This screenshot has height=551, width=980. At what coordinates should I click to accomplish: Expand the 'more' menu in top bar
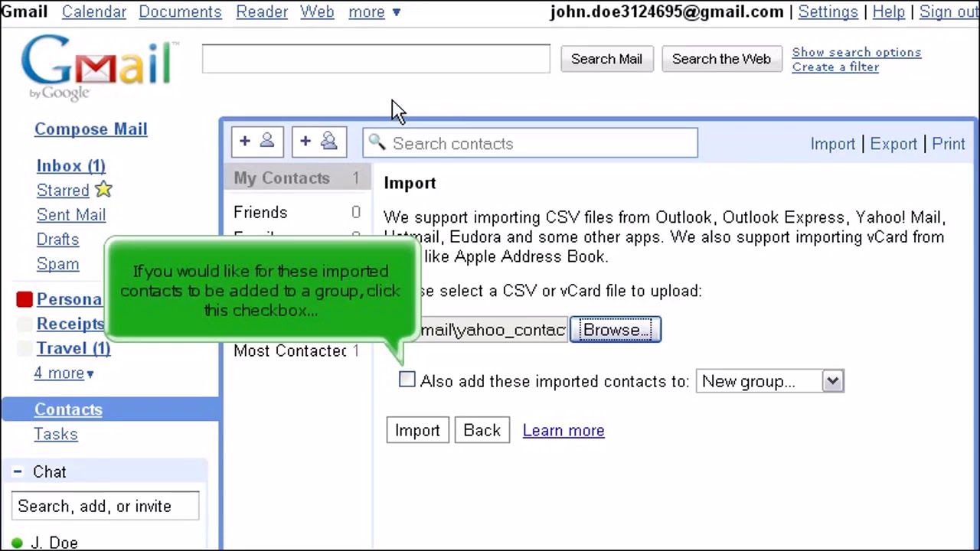(374, 12)
